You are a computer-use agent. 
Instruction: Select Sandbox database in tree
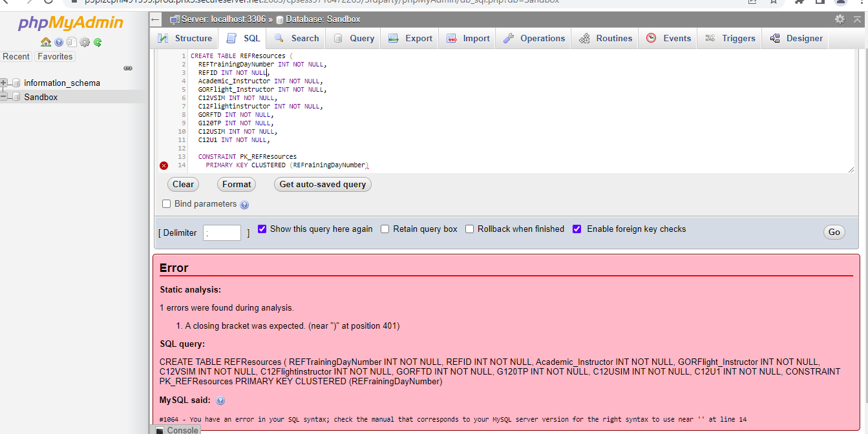41,97
